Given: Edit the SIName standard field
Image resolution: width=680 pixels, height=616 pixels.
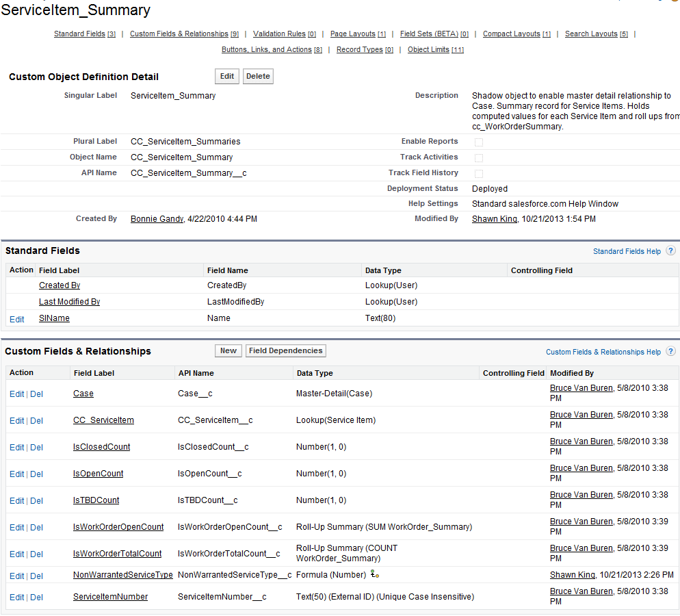Looking at the screenshot, I should (16, 318).
